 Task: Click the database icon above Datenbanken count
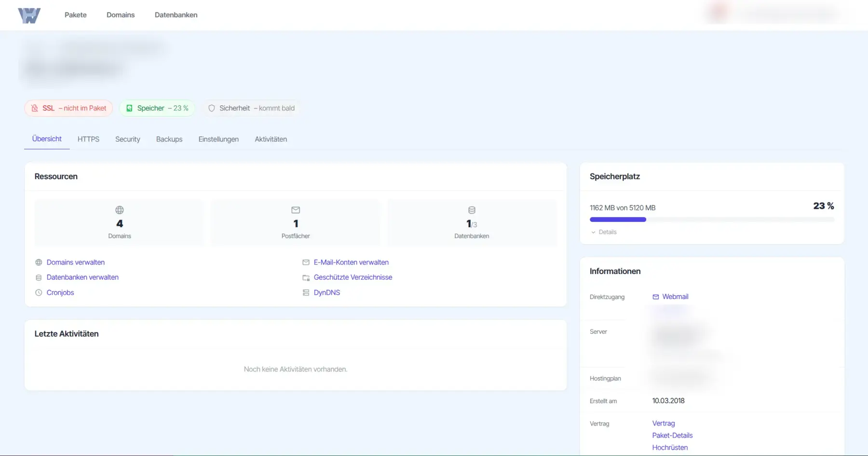click(x=472, y=210)
